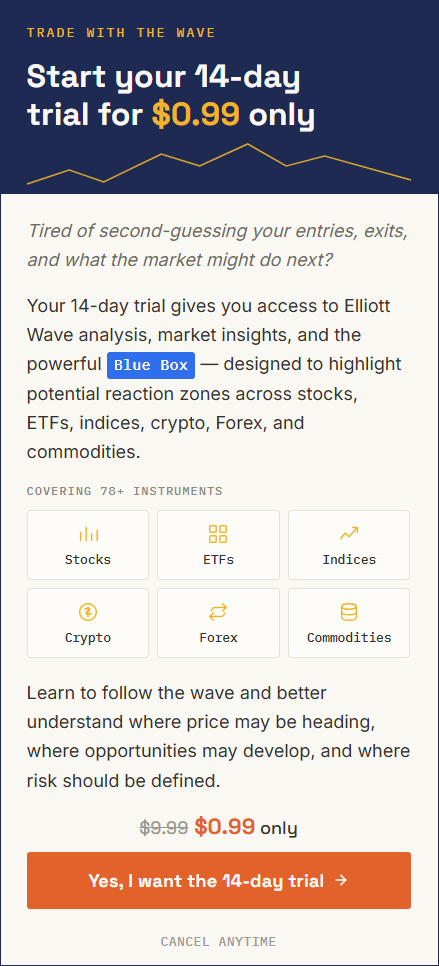Click the Blue Box badge
Image resolution: width=439 pixels, height=966 pixels.
pos(151,365)
